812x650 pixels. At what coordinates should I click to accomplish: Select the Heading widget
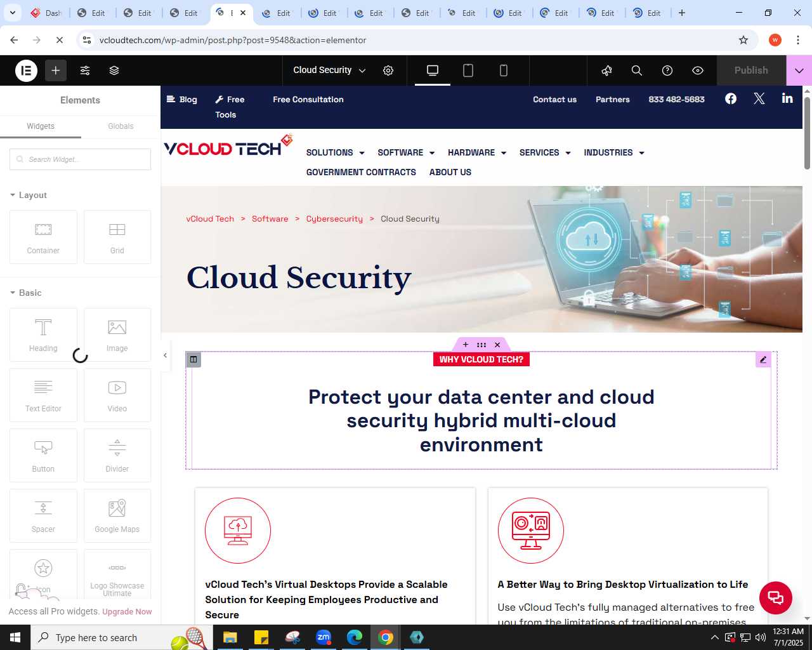(x=43, y=335)
